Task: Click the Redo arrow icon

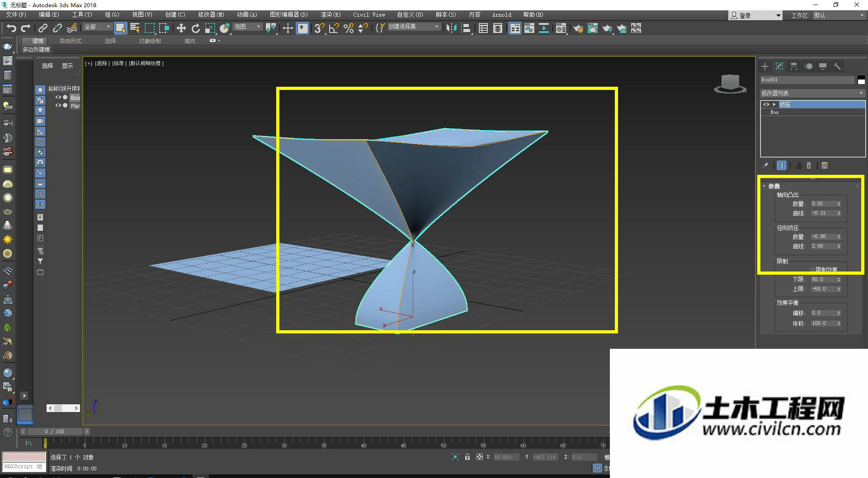Action: tap(26, 28)
